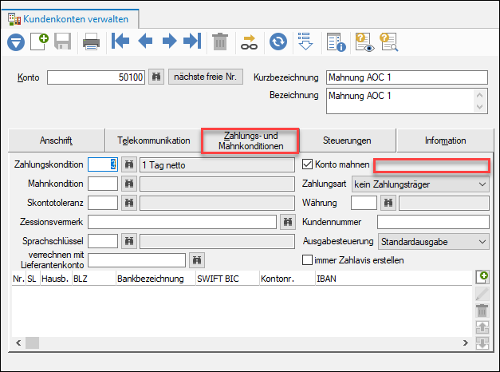
Task: Open the document info icon
Action: coord(336,42)
